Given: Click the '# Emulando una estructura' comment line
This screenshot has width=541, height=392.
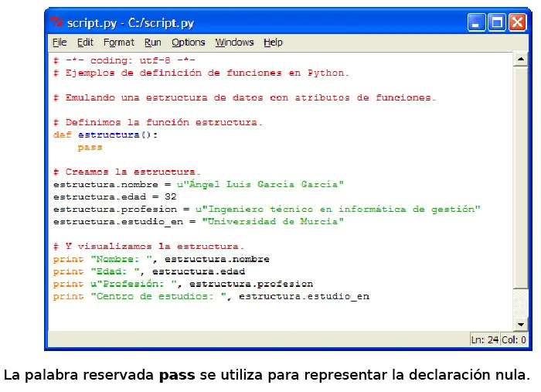Looking at the screenshot, I should click(x=244, y=97).
